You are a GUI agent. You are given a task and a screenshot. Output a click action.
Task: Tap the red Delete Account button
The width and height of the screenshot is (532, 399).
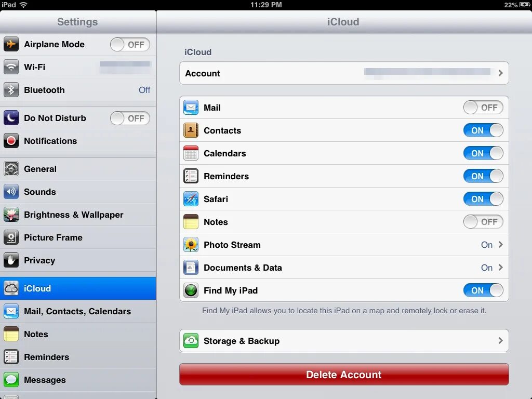(344, 375)
